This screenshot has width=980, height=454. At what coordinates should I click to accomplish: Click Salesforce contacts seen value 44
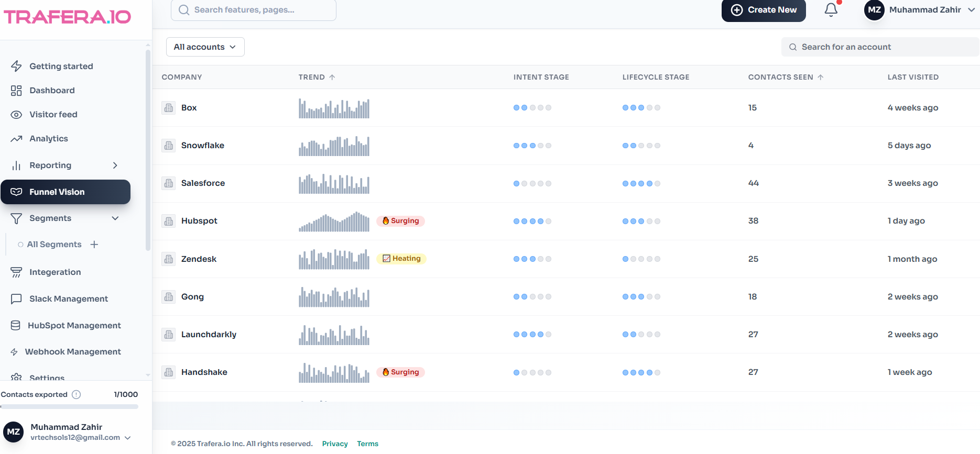point(754,183)
